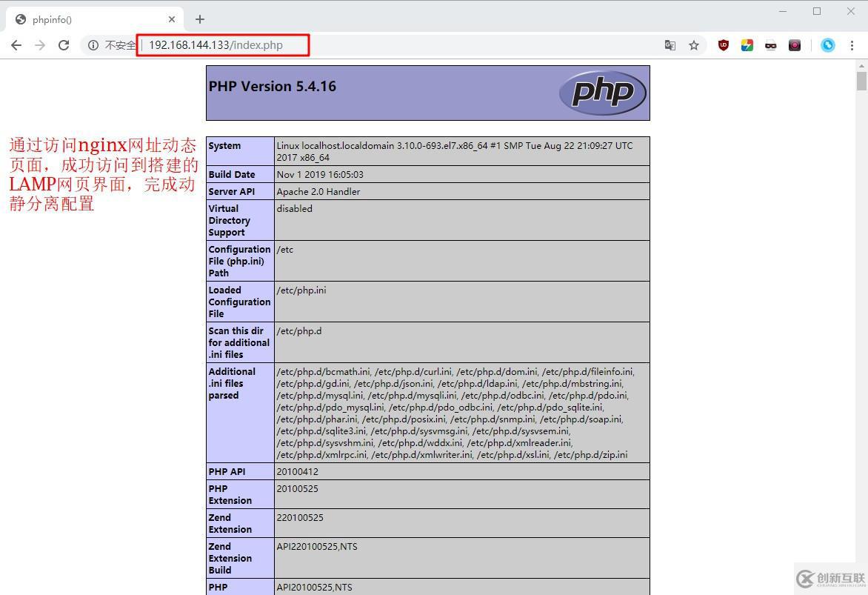
Task: Click the minimize window control
Action: pyautogui.click(x=782, y=12)
